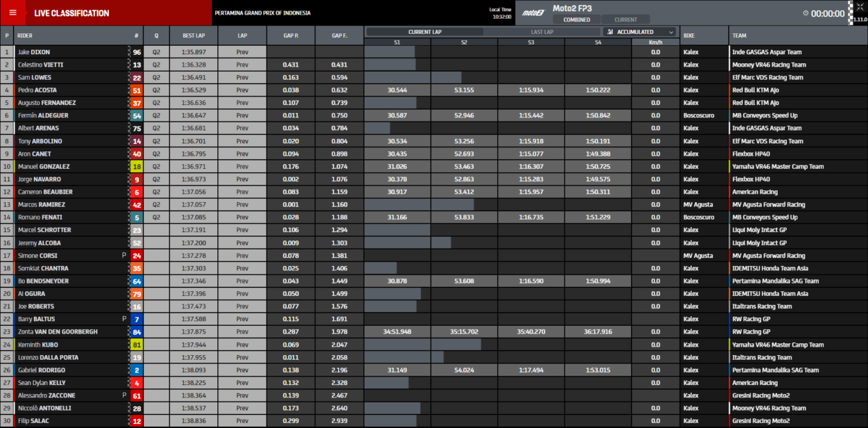Click Manuel Gonzalez's yellow number 18 badge
Screen dimensions: 868x428
[x=137, y=167]
